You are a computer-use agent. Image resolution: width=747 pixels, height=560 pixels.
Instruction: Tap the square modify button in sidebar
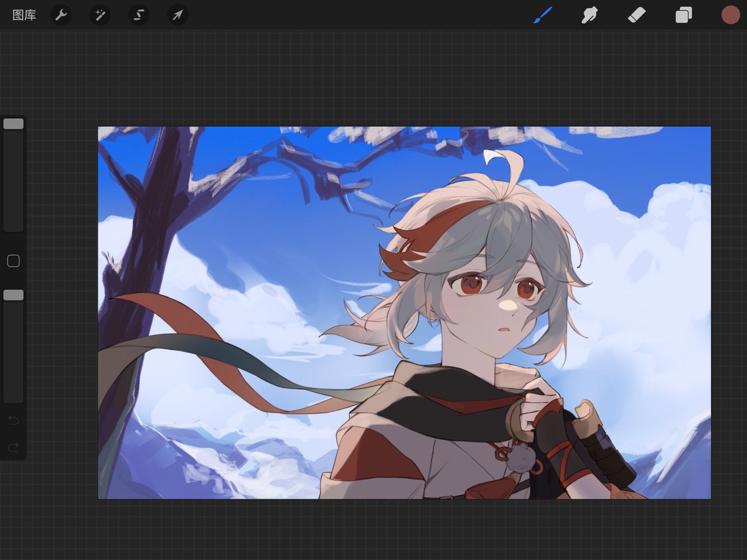[13, 261]
